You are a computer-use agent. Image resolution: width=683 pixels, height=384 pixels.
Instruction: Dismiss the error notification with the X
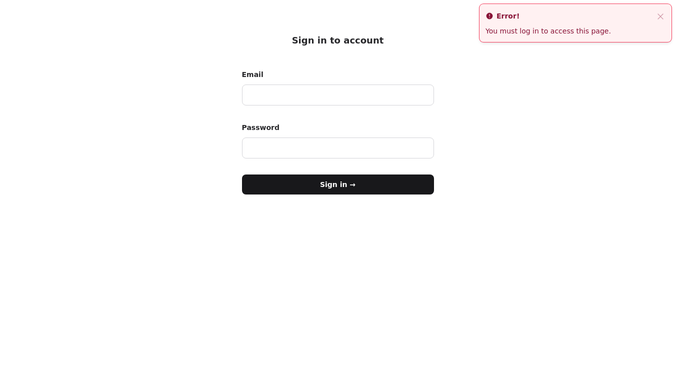click(660, 17)
